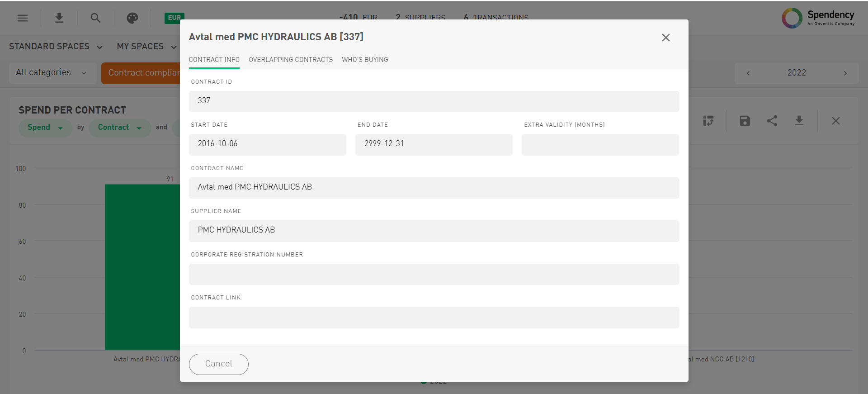Go to the previous year before 2022
Screen dimensions: 868x394
pyautogui.click(x=748, y=73)
